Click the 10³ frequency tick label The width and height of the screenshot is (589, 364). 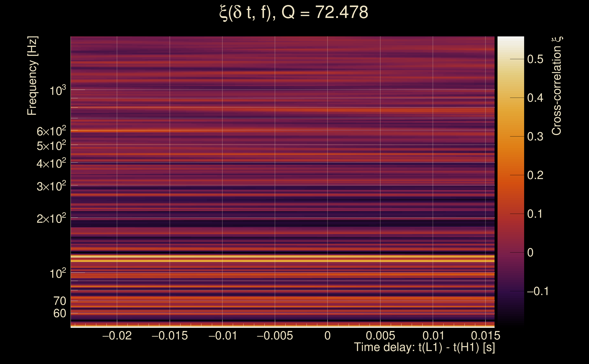coord(58,91)
